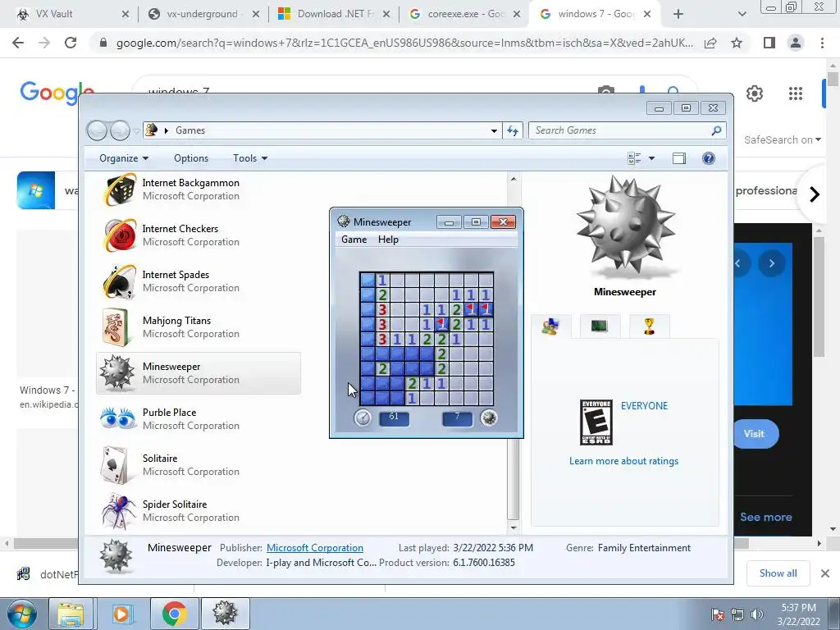Viewport: 840px width, 630px height.
Task: Open the Chrome profile avatar icon
Action: pos(796,43)
